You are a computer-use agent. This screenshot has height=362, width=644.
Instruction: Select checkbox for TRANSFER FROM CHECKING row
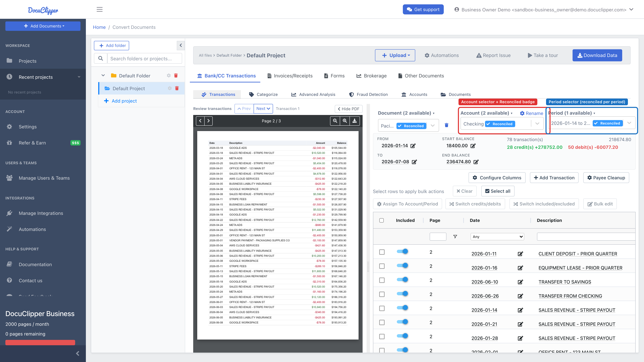382,294
